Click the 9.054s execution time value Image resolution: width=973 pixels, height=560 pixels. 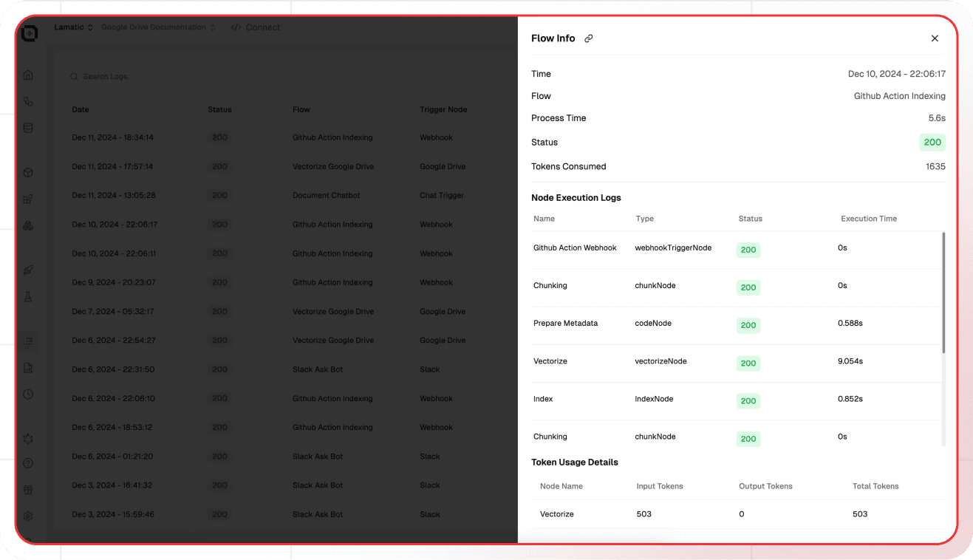coord(850,361)
